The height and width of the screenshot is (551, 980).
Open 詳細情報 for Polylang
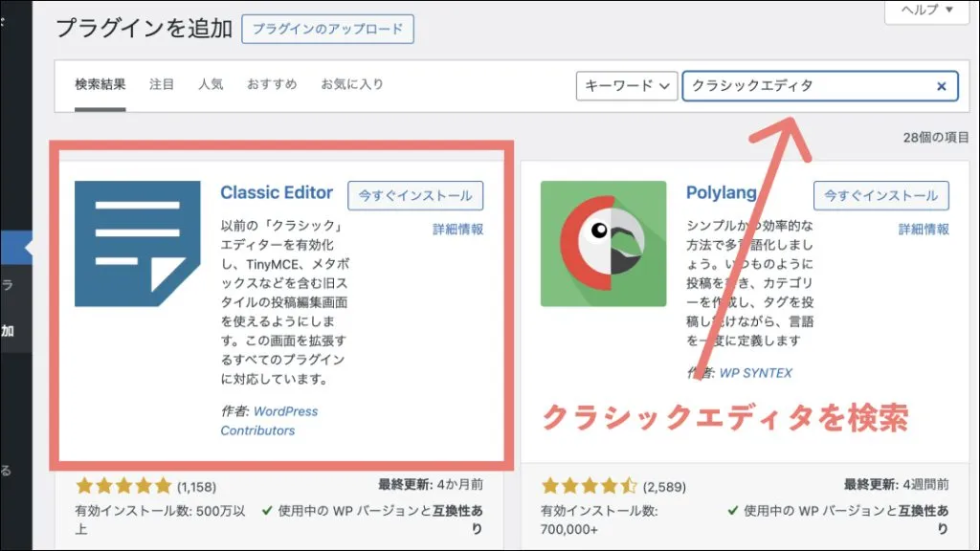click(x=924, y=230)
